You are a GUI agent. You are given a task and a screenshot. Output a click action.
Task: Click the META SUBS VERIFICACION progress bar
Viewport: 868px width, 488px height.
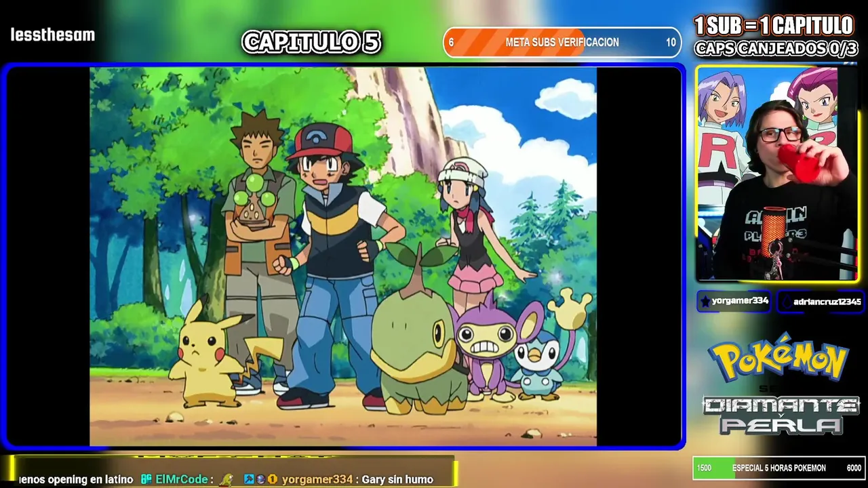(x=562, y=42)
